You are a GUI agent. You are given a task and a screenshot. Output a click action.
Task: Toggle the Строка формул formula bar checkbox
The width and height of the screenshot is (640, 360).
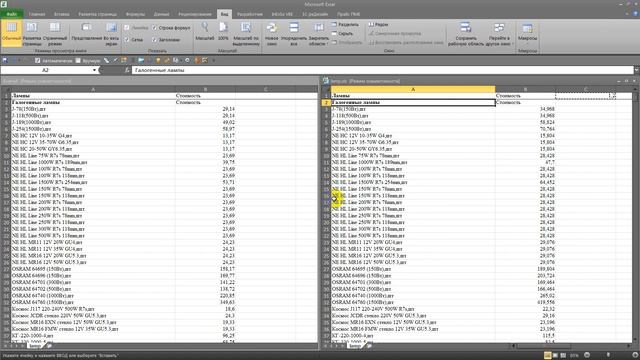pyautogui.click(x=155, y=28)
